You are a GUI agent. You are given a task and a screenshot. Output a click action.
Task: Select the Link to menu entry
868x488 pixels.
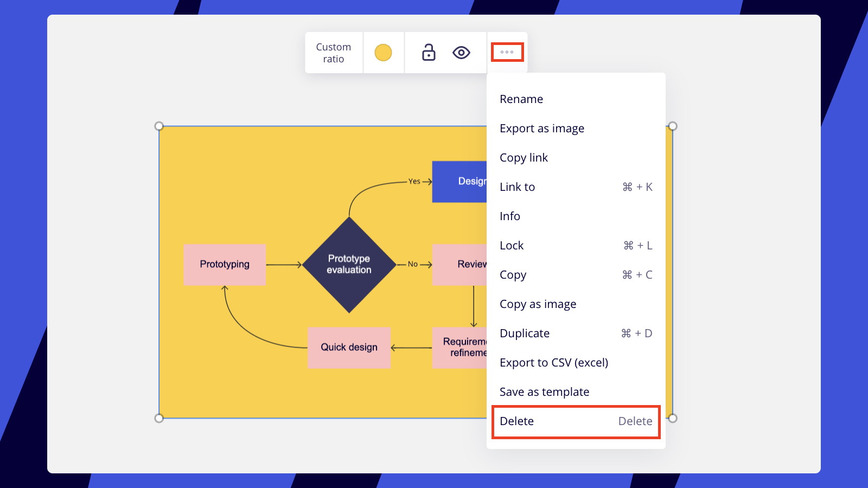click(x=518, y=187)
